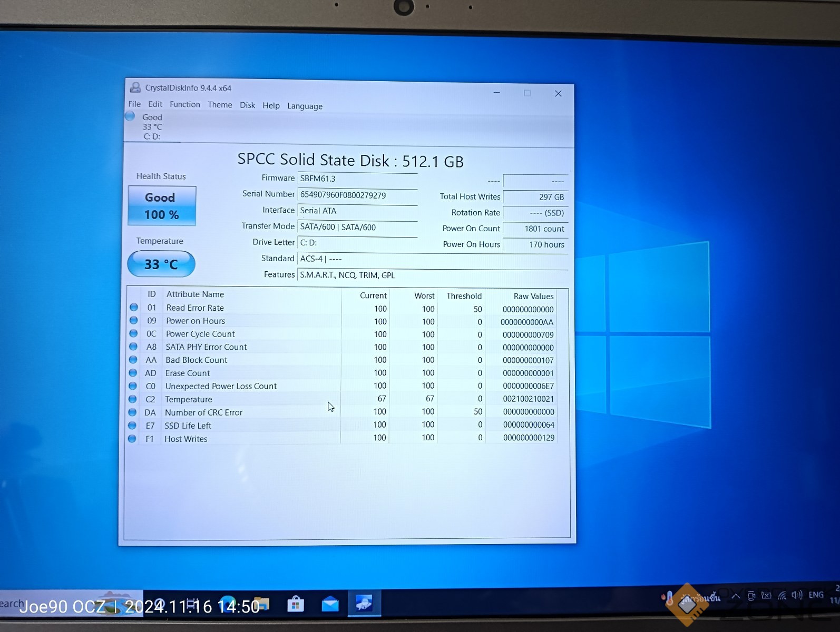Select the Bad Block Count attribute name
The width and height of the screenshot is (840, 632).
point(196,360)
